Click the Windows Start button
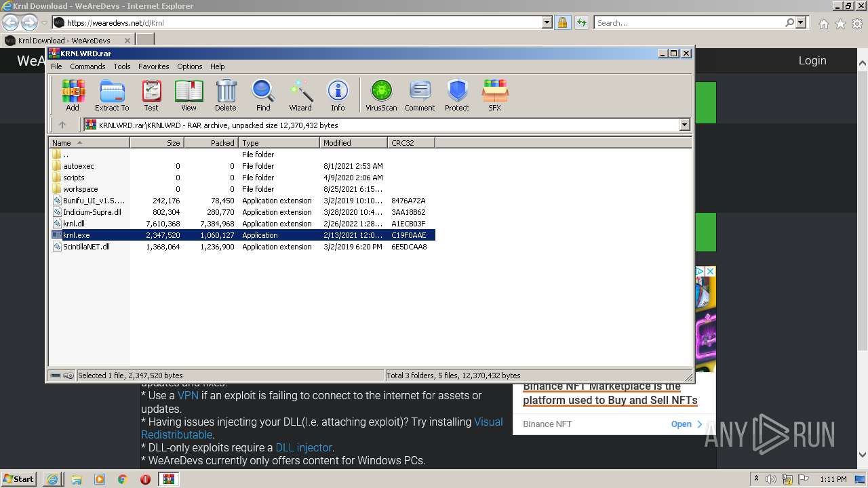This screenshot has width=868, height=488. pos(19,479)
